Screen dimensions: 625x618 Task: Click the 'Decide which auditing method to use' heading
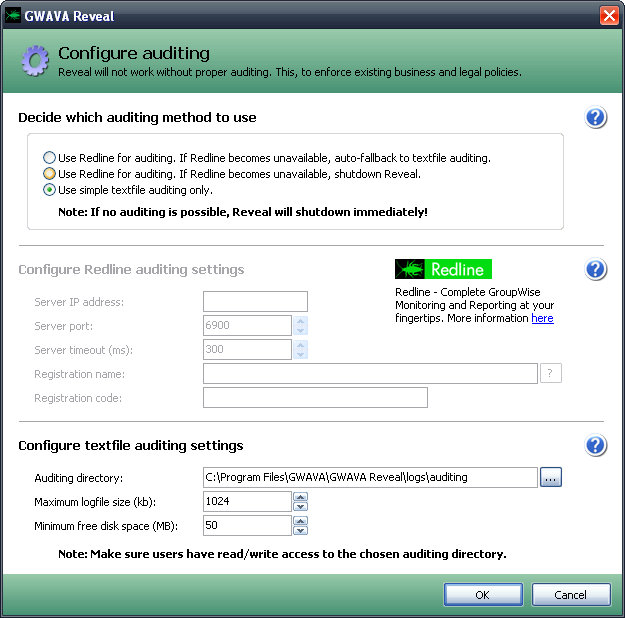pyautogui.click(x=137, y=118)
